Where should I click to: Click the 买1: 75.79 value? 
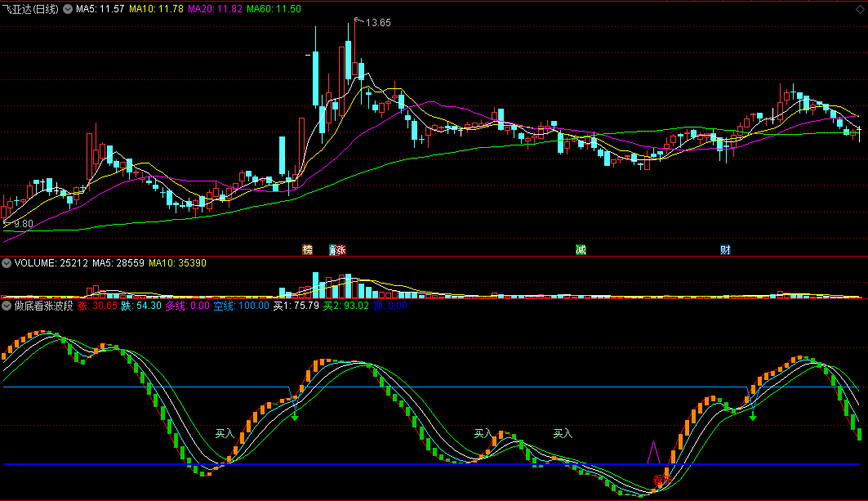tap(296, 306)
